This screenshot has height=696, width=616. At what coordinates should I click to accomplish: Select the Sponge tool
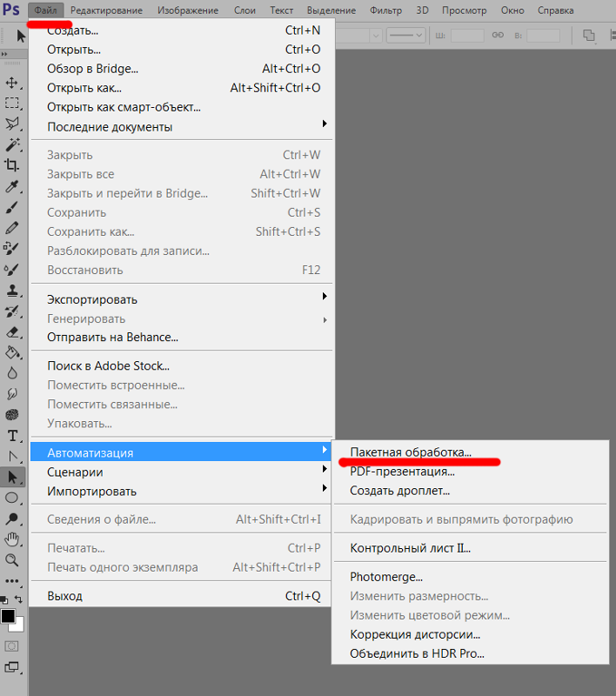12,415
